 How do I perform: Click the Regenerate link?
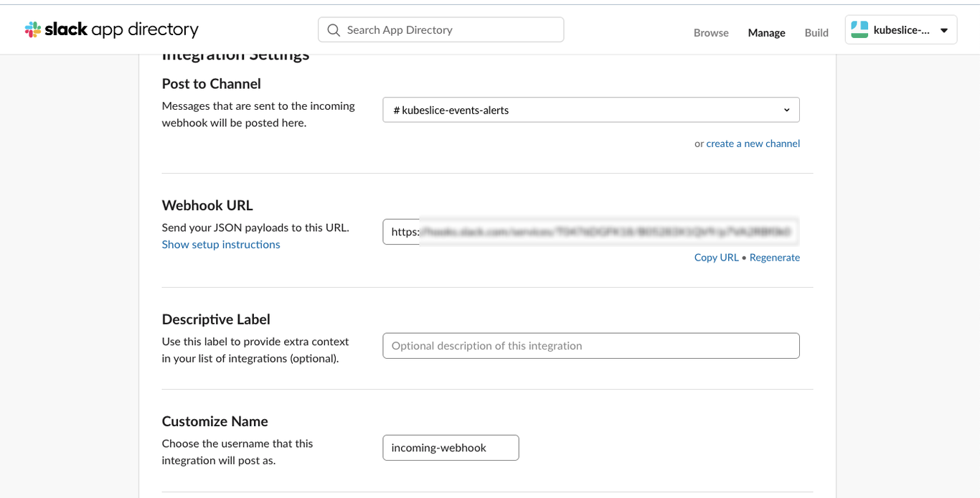(774, 258)
